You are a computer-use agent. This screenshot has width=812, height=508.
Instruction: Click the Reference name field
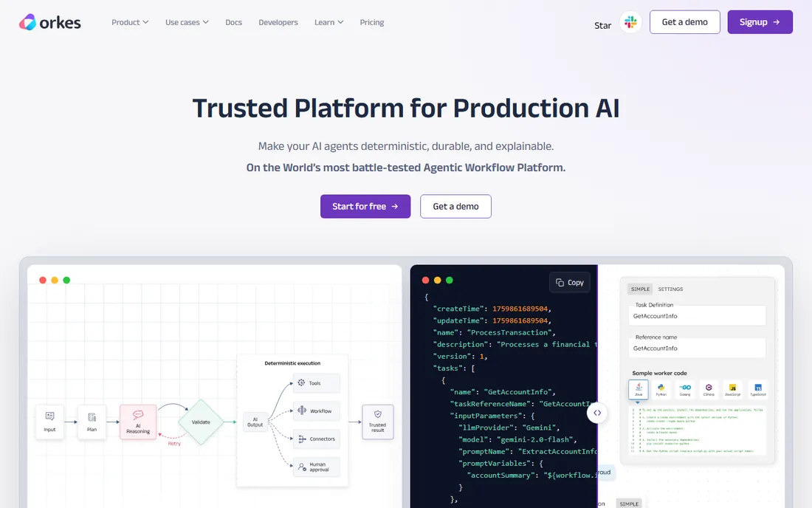[x=697, y=348]
